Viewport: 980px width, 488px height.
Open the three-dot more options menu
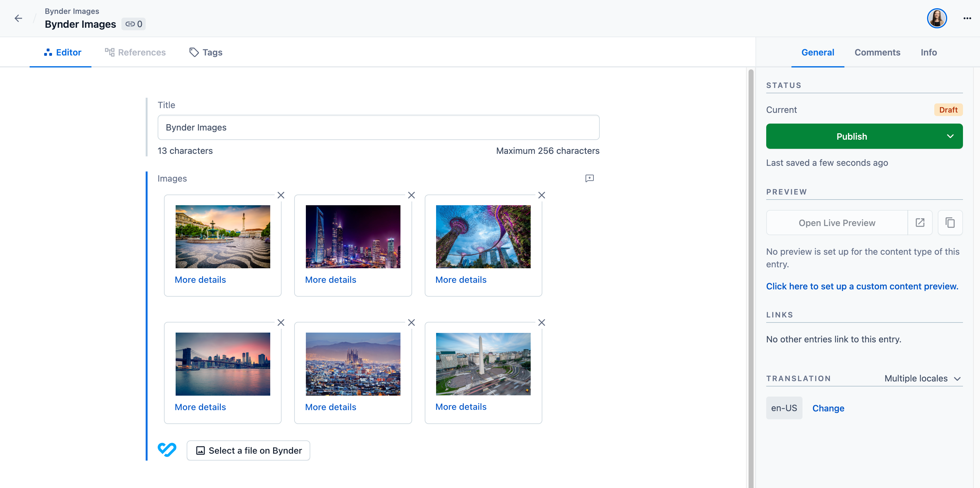967,18
